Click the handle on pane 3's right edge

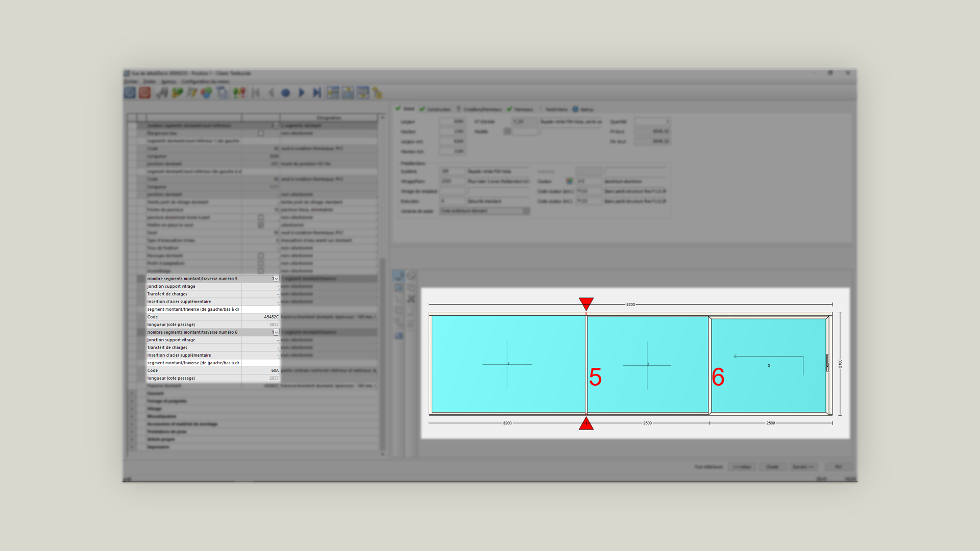pyautogui.click(x=827, y=363)
